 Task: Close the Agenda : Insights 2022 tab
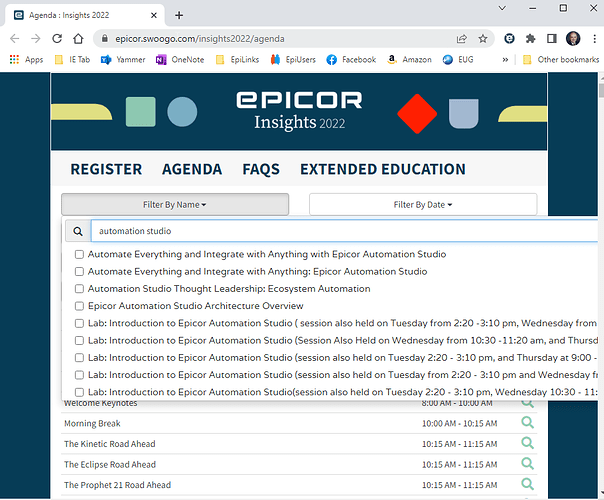click(x=154, y=15)
